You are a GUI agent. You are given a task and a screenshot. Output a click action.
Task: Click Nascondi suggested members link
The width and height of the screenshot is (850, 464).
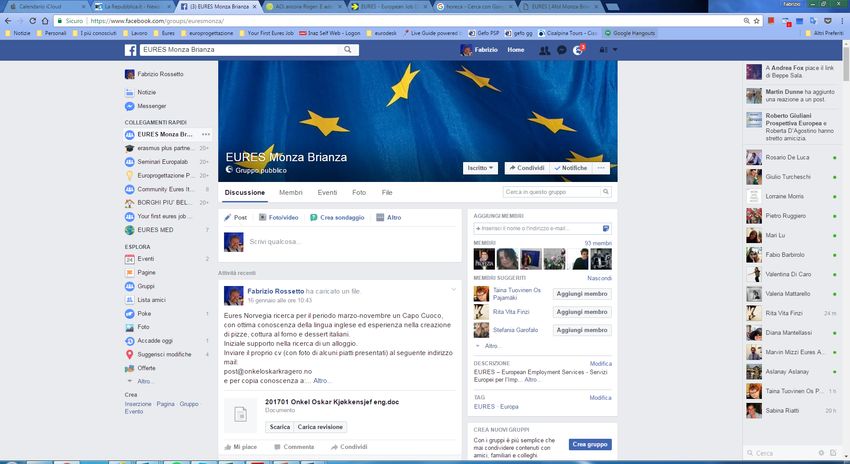[599, 278]
